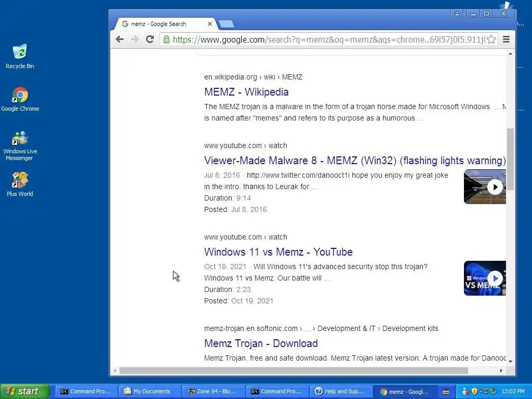This screenshot has height=399, width=532.
Task: Select the Recycle Bin desktop icon
Action: pyautogui.click(x=20, y=57)
